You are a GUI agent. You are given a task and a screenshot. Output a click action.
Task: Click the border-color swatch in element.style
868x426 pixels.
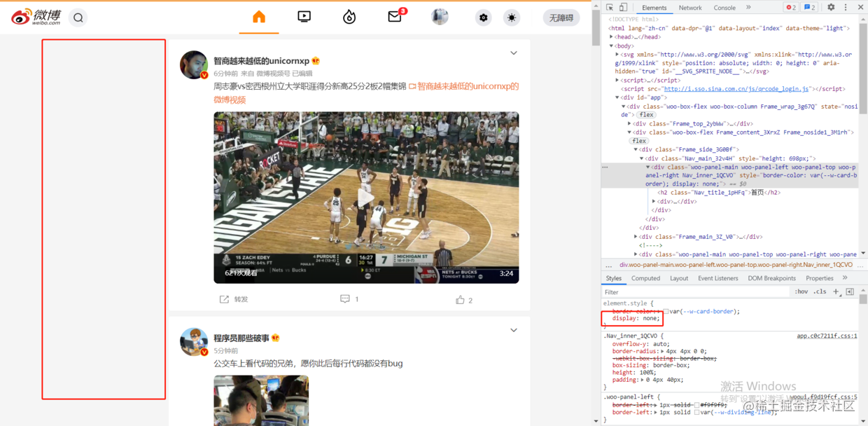point(667,311)
